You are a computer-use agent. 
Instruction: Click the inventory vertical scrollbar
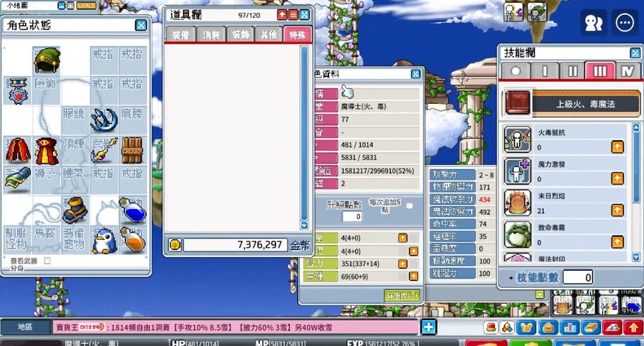(x=304, y=133)
